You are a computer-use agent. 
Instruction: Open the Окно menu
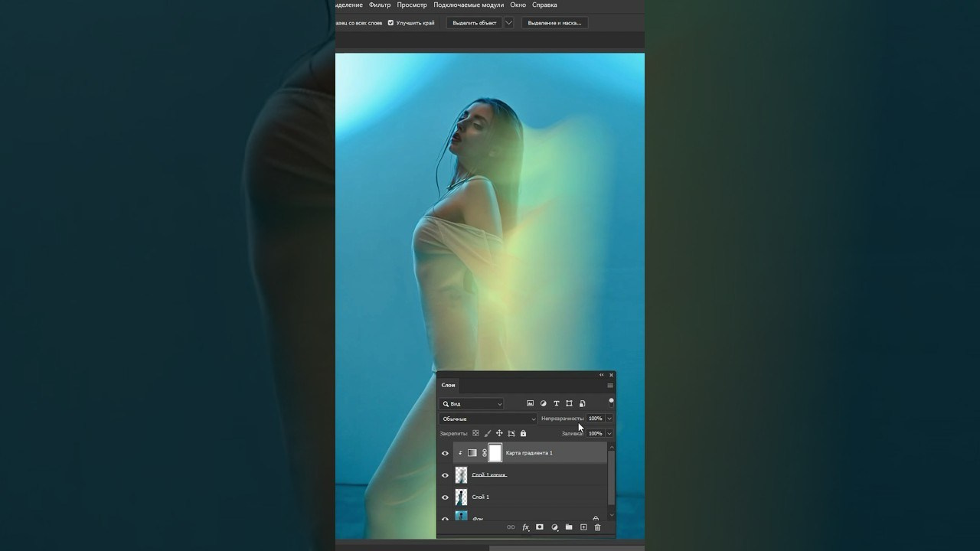518,5
